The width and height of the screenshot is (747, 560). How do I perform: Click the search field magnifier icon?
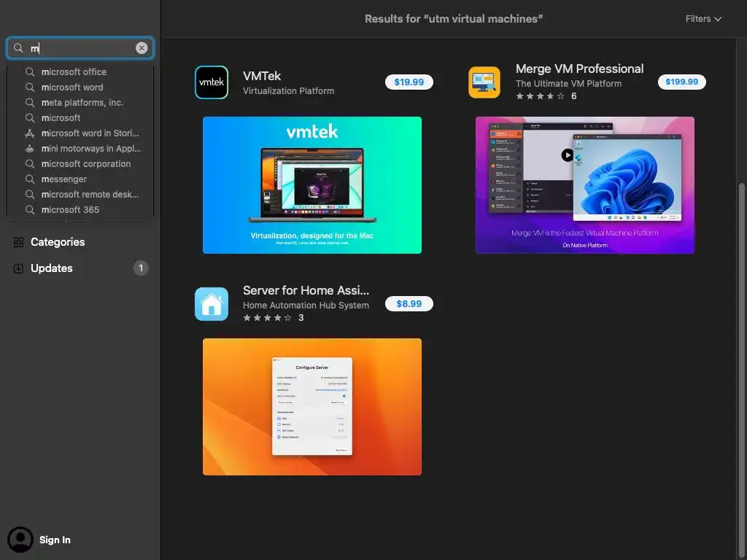click(x=18, y=47)
